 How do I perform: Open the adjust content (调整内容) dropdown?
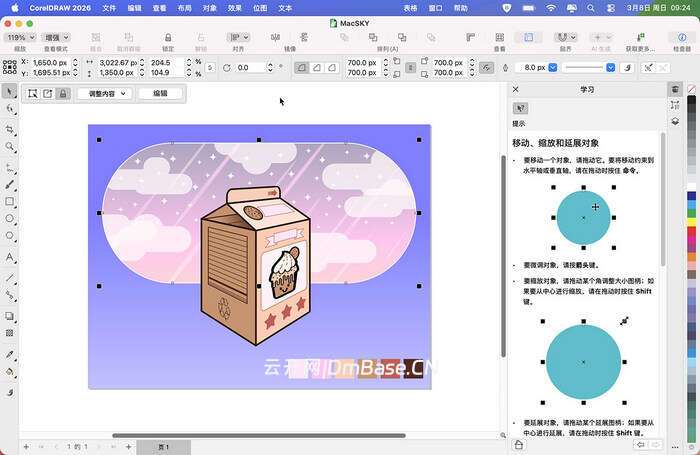pyautogui.click(x=105, y=93)
